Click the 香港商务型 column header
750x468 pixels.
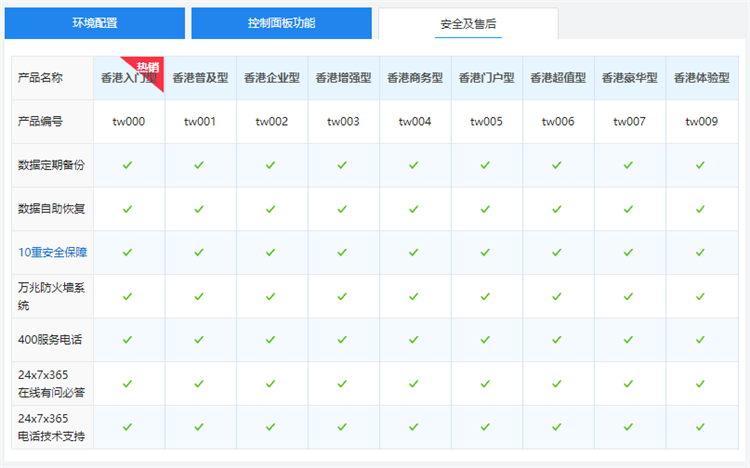pyautogui.click(x=414, y=78)
